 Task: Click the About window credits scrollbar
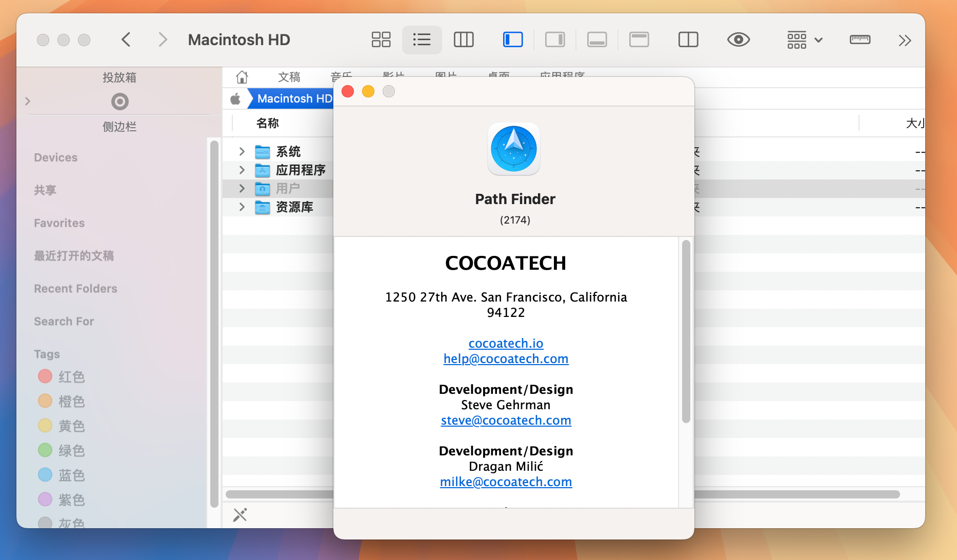[686, 331]
